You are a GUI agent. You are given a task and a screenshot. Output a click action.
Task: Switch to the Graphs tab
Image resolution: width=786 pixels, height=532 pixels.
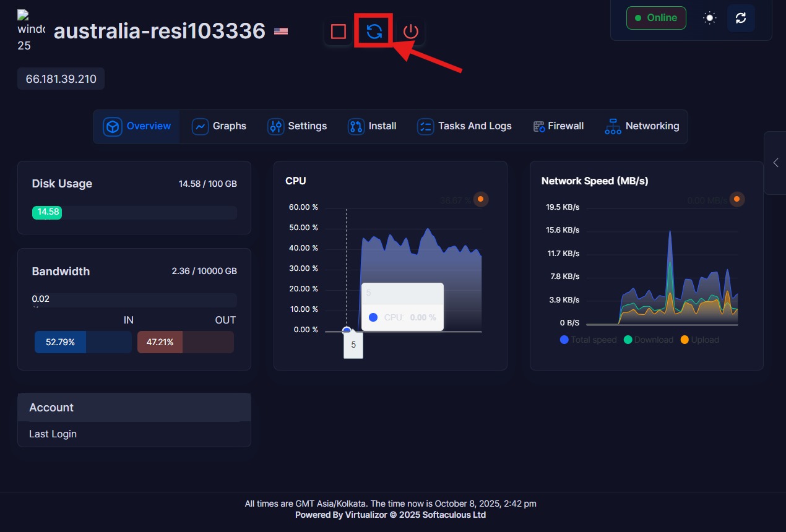pyautogui.click(x=219, y=126)
